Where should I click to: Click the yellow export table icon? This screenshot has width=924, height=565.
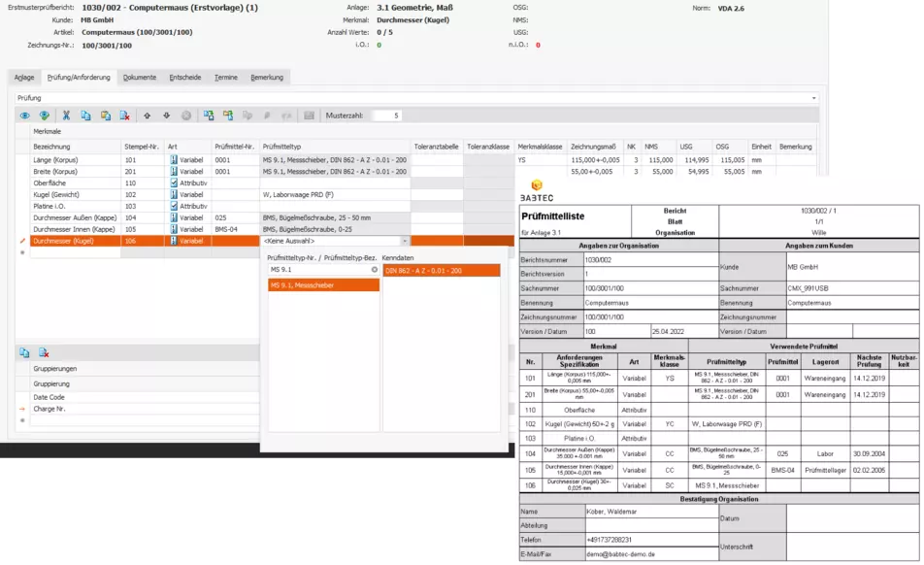tap(228, 116)
